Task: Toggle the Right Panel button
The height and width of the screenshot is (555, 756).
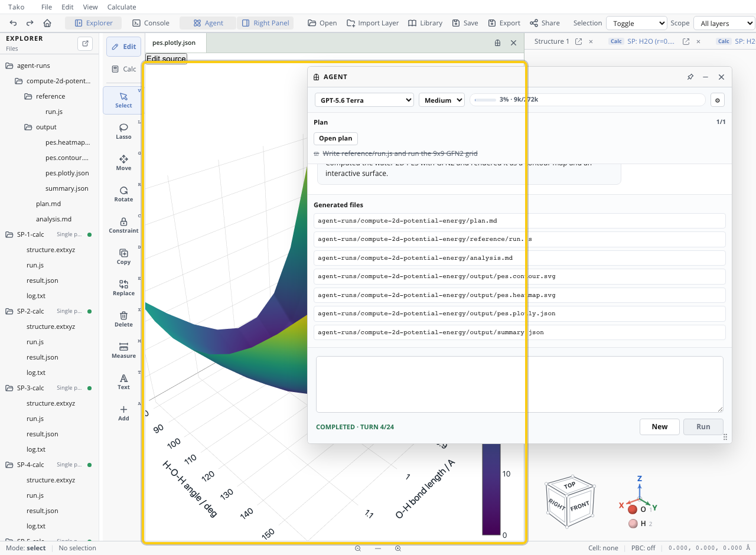Action: pyautogui.click(x=265, y=23)
